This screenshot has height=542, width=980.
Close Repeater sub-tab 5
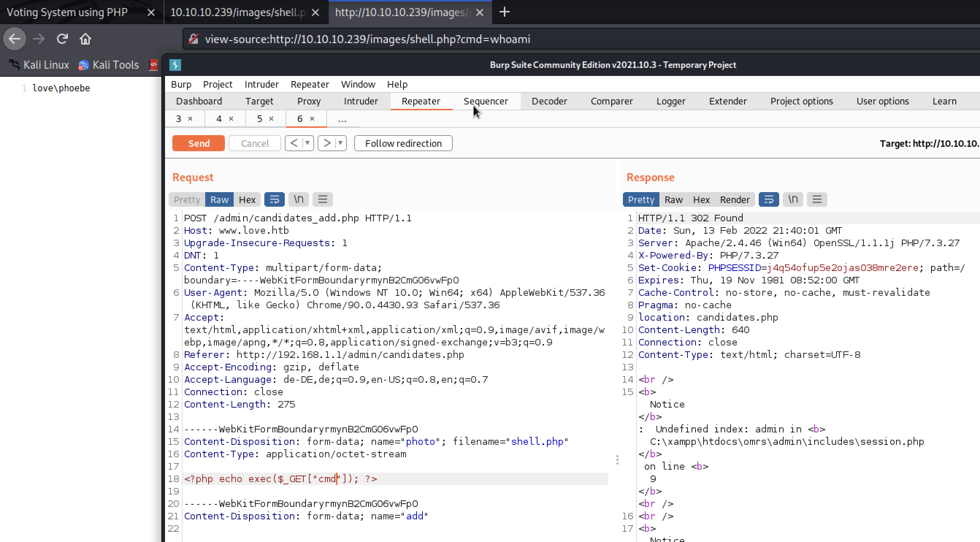(x=271, y=119)
